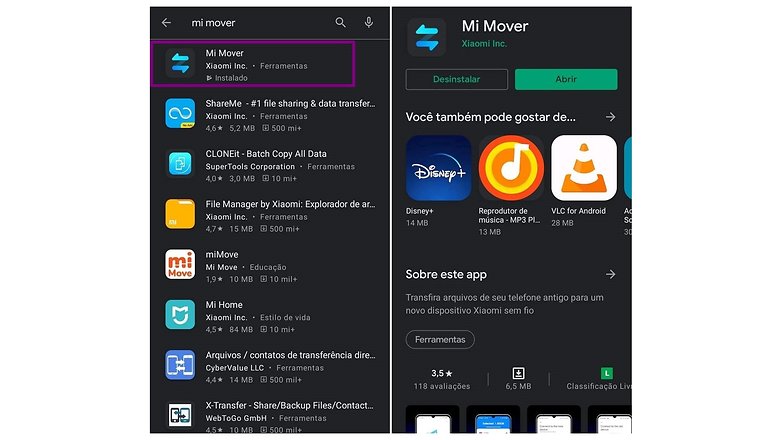
Task: Open Mi Mover app icon in results
Action: pos(180,63)
